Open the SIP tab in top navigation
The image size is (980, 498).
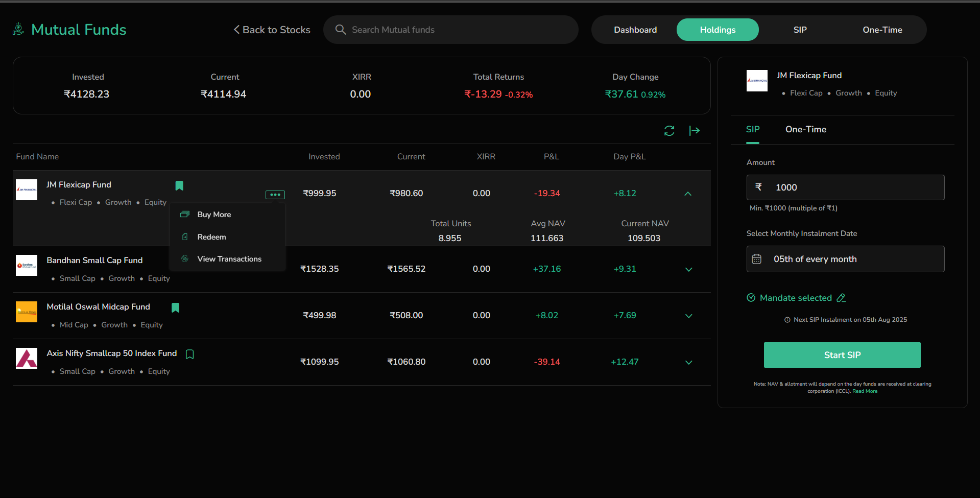pyautogui.click(x=800, y=30)
